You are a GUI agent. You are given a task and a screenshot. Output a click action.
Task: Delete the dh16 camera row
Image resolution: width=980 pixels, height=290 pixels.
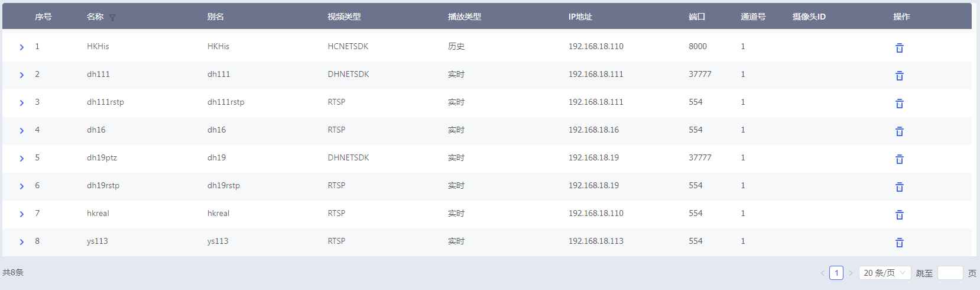point(899,131)
